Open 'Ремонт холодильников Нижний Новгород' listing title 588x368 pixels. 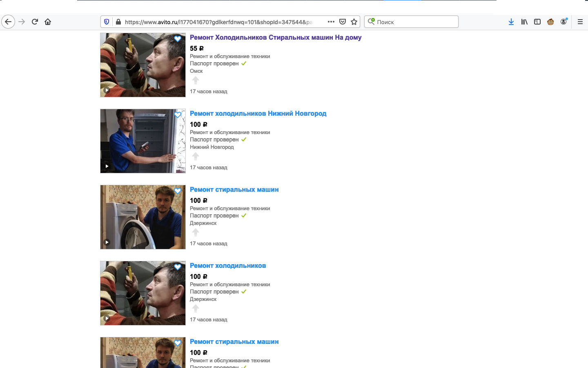(258, 113)
